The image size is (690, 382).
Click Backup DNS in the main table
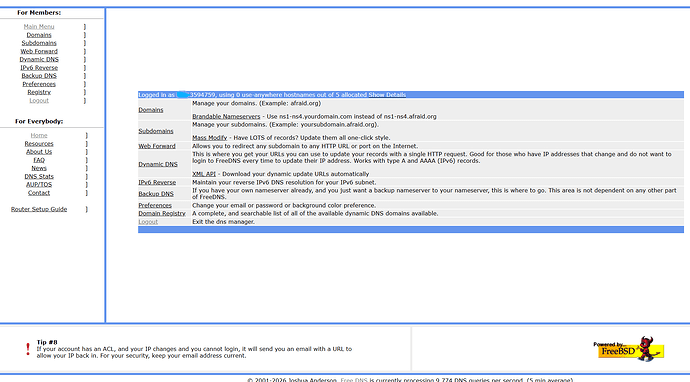click(x=156, y=194)
